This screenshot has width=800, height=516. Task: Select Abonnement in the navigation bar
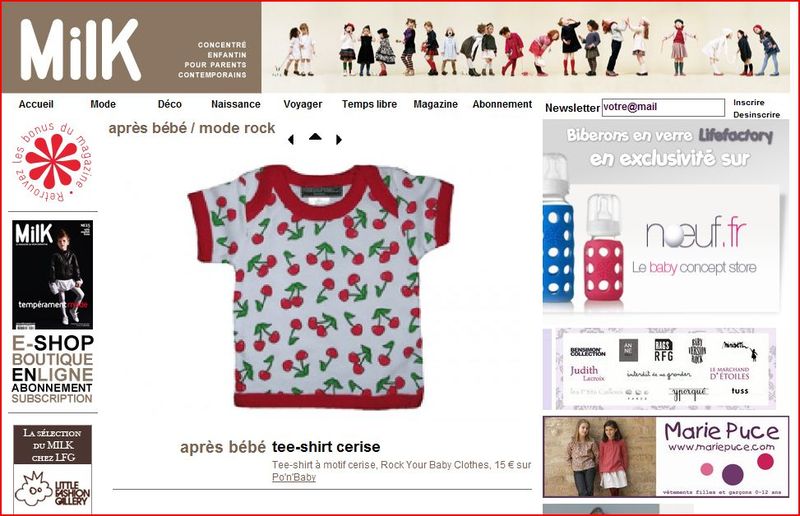502,104
